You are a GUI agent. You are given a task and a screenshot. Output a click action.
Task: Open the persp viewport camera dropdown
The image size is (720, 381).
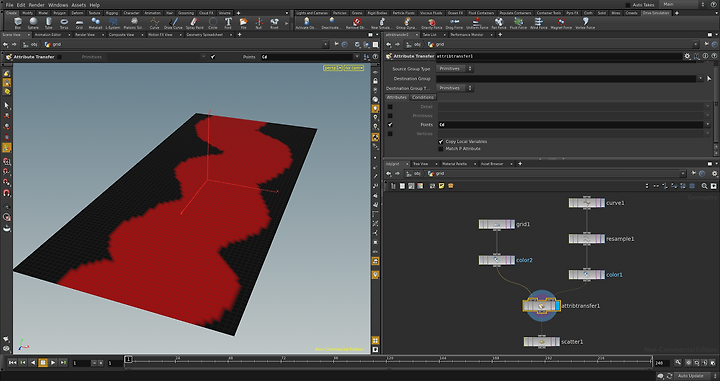pyautogui.click(x=333, y=68)
